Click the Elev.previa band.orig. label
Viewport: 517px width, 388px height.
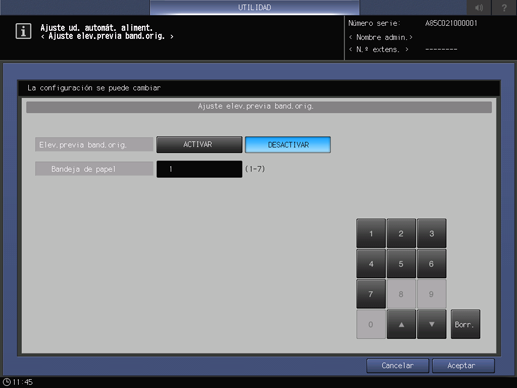pos(94,145)
